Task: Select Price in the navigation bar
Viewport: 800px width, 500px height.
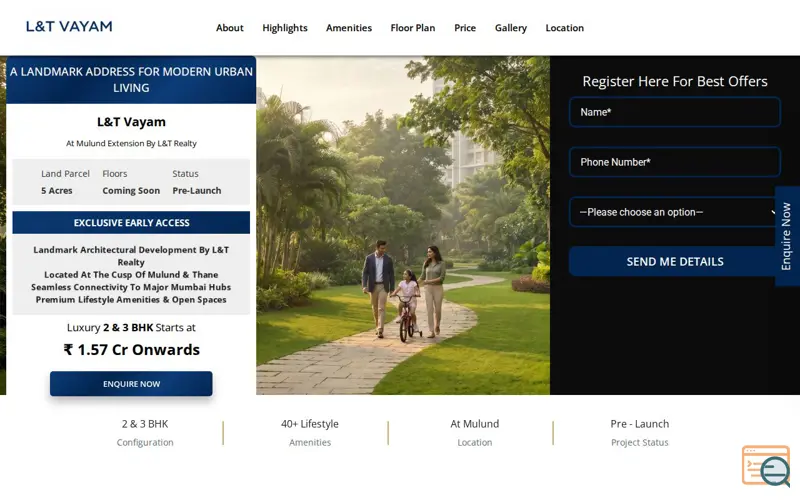Action: tap(465, 28)
